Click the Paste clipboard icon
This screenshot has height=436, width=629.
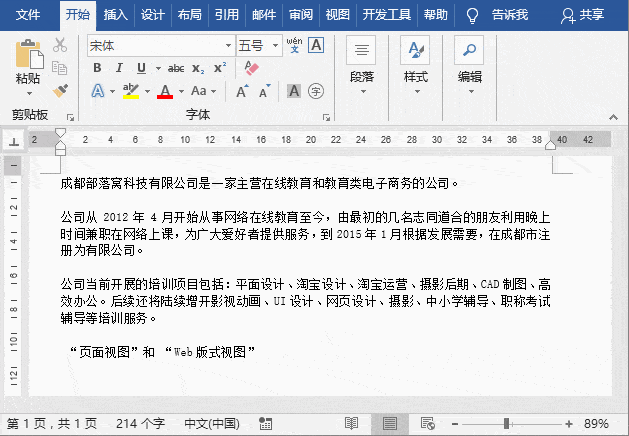[x=29, y=54]
